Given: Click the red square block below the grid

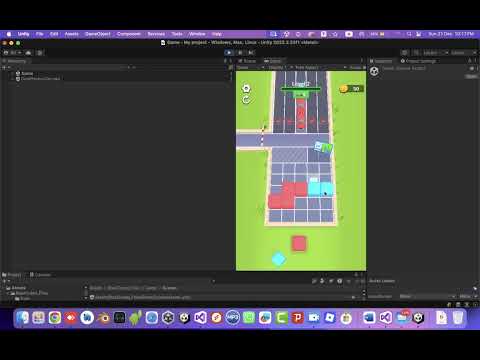Looking at the screenshot, I should click(299, 243).
